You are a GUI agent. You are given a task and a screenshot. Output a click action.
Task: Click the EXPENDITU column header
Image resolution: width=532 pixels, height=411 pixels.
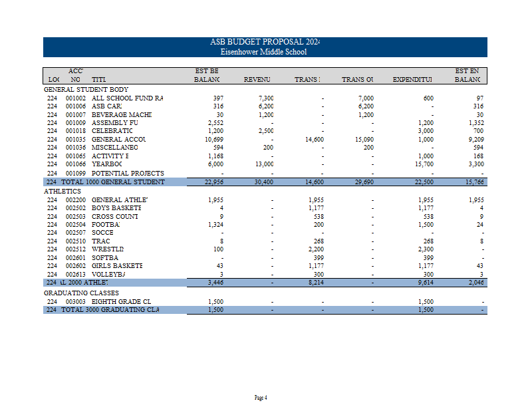click(412, 79)
